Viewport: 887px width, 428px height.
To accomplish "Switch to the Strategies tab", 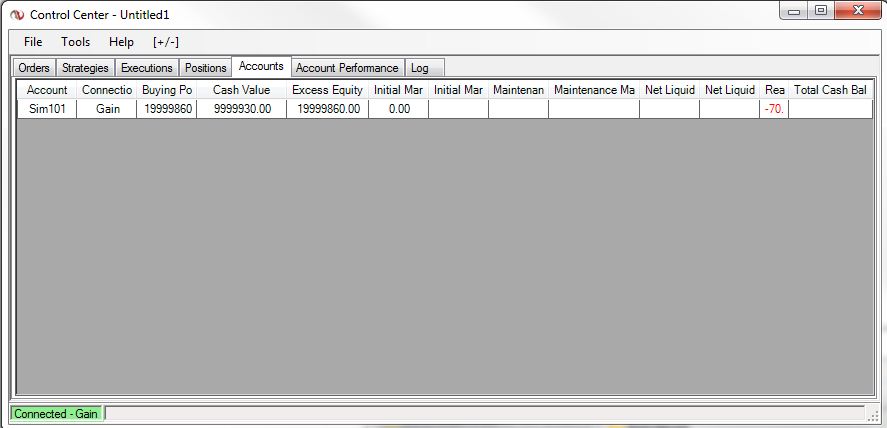I will coord(85,68).
